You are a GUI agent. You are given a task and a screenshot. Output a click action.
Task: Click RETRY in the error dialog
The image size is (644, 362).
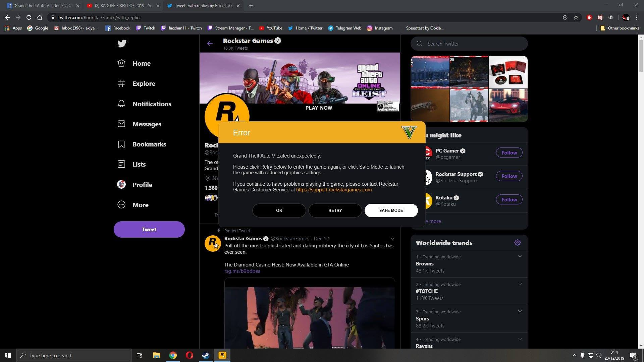335,210
